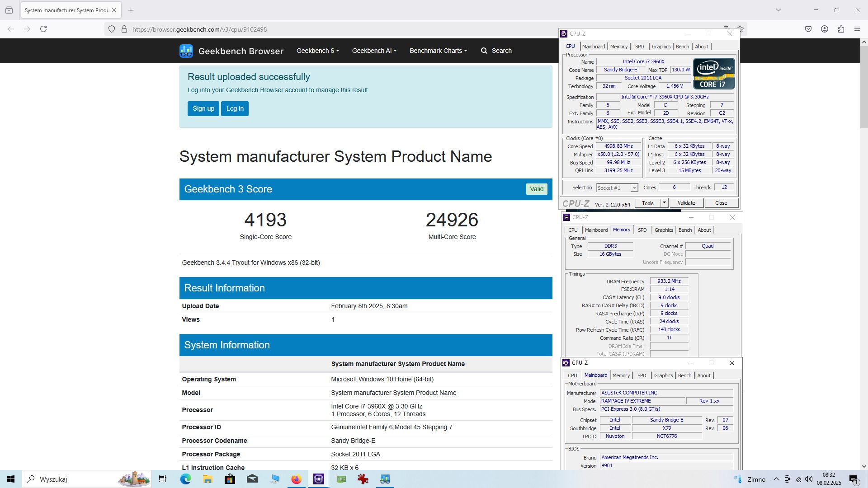
Task: Click the Geekbench Browser logo icon
Action: (186, 51)
